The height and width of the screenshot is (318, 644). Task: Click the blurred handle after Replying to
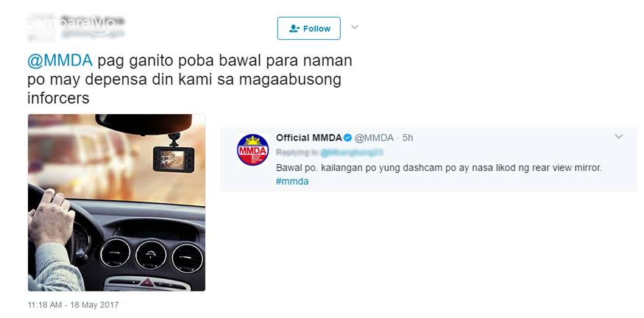[x=352, y=153]
